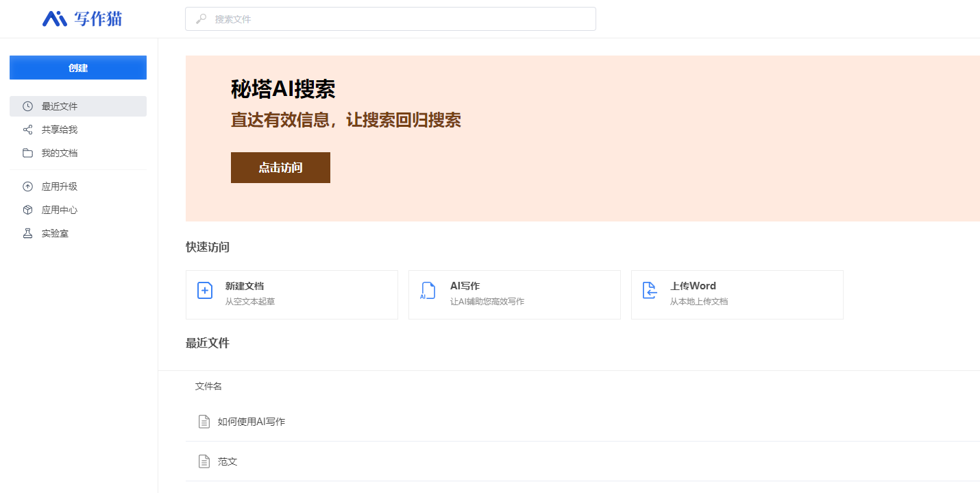Click the 从本地上传文档 subtitle text

pyautogui.click(x=699, y=302)
